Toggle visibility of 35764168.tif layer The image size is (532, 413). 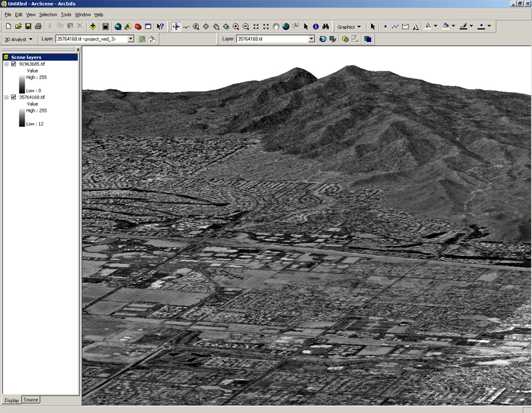coord(13,97)
